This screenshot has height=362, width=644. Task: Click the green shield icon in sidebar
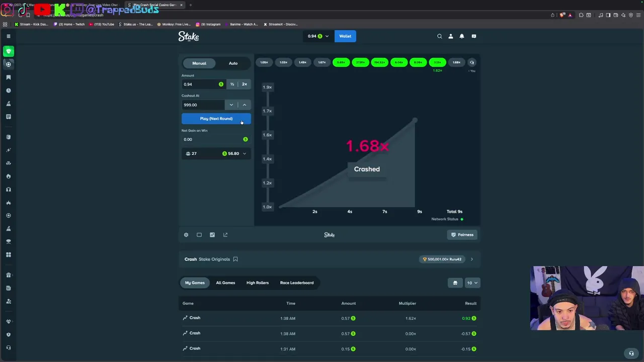[x=8, y=51]
